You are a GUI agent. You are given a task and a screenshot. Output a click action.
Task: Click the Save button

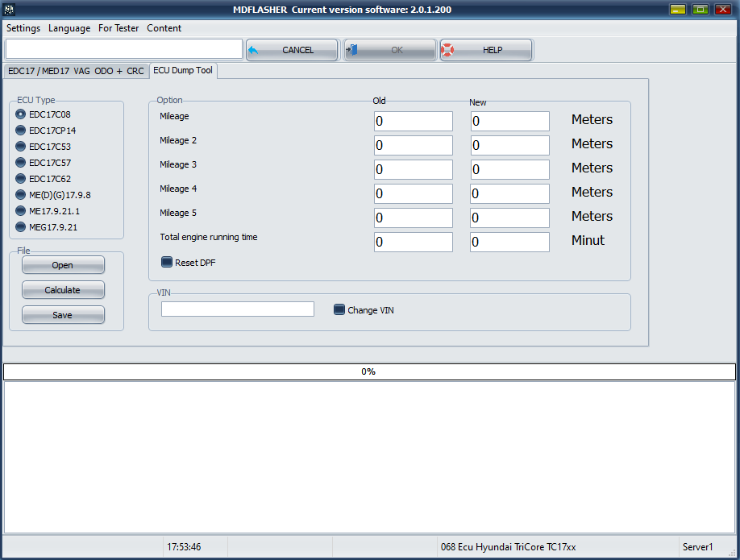coord(63,315)
